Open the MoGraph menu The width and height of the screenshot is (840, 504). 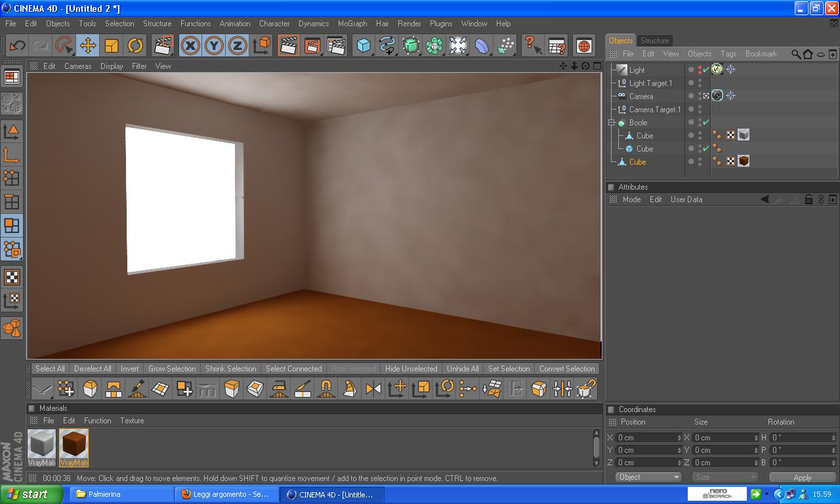tap(352, 24)
